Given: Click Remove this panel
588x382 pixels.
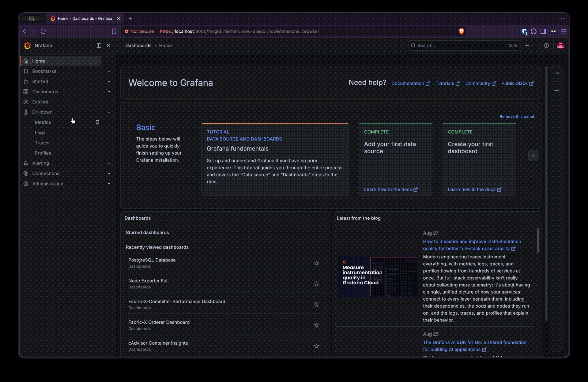Looking at the screenshot, I should pos(517,117).
